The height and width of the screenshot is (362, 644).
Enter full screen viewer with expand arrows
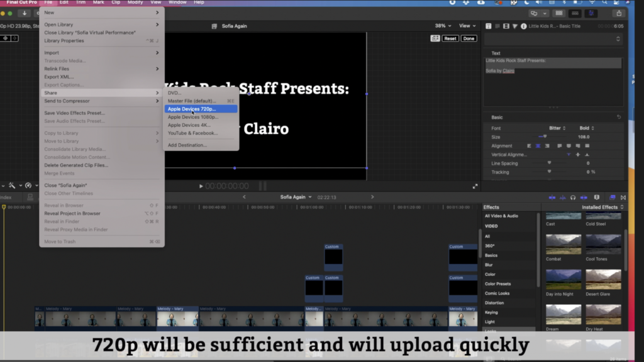click(475, 186)
